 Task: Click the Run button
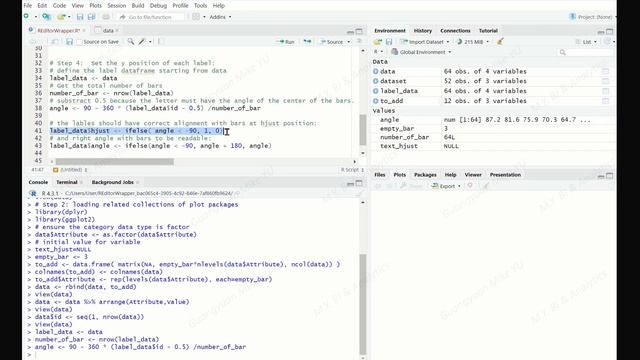point(286,42)
